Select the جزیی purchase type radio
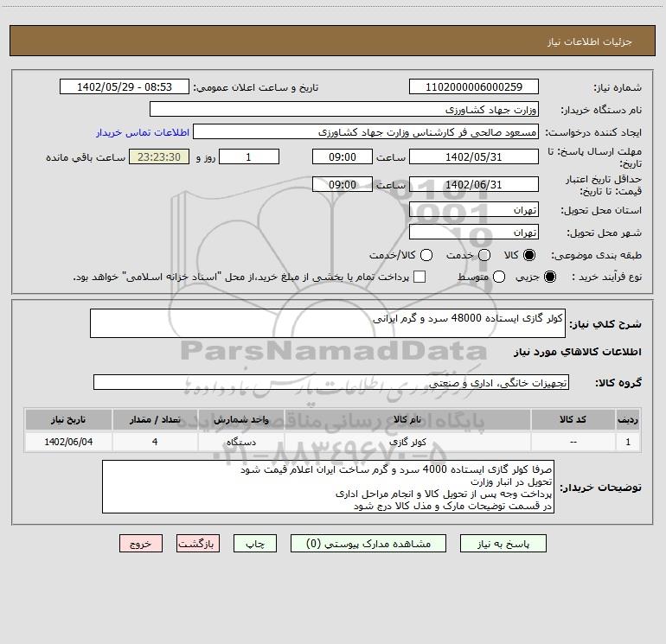Viewport: 666px width, 644px height. (x=549, y=277)
